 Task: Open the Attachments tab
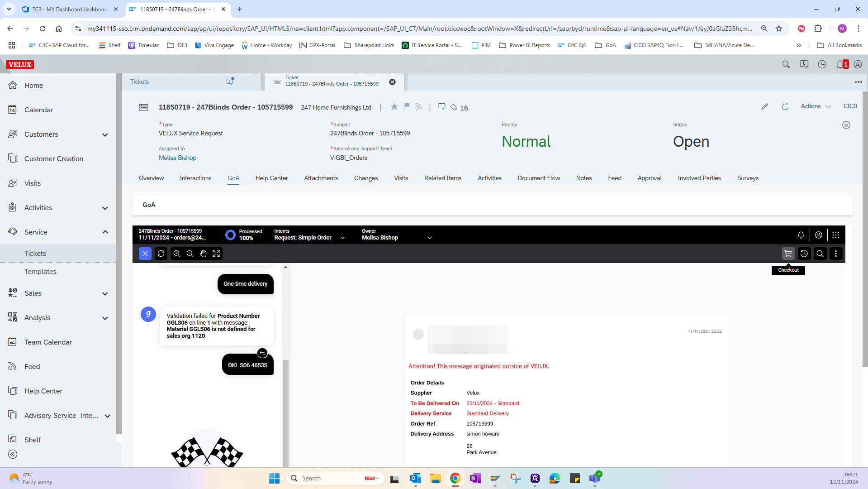coord(321,178)
